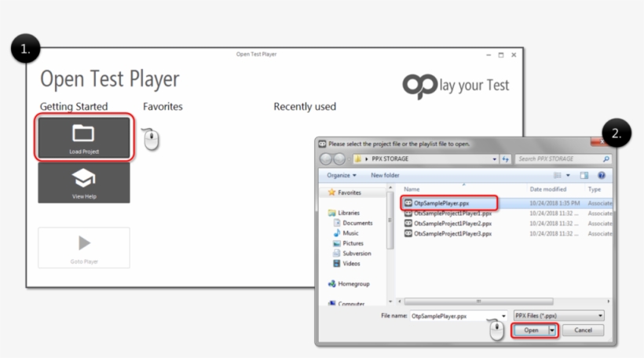Click the back navigation arrow in file dialog
The width and height of the screenshot is (644, 358).
point(326,159)
